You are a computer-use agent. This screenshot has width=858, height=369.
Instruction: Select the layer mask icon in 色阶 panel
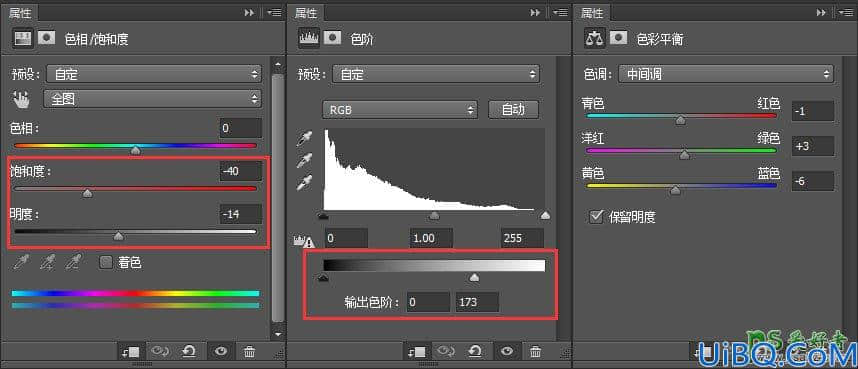click(x=333, y=38)
